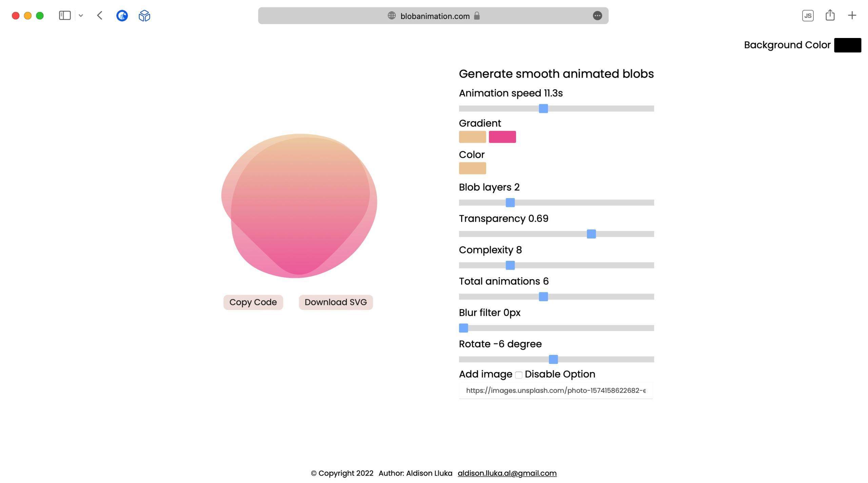Toggle the Safari sidebar icon

point(65,16)
